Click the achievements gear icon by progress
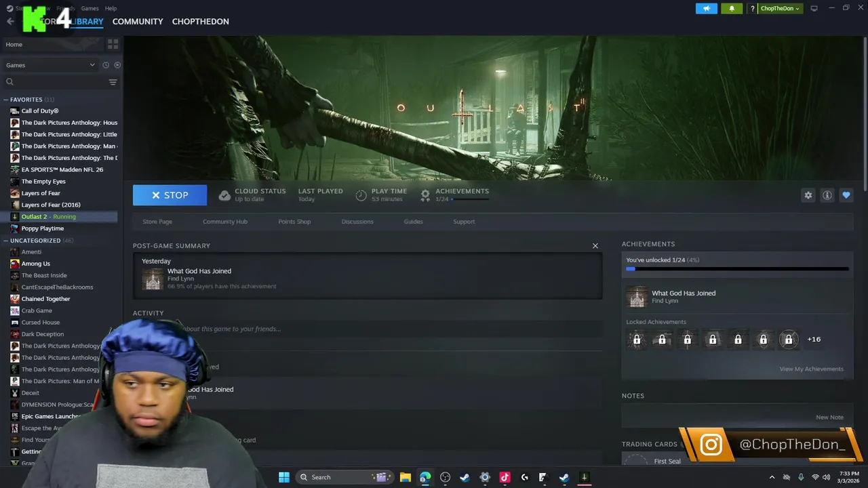The image size is (868, 488). (425, 195)
